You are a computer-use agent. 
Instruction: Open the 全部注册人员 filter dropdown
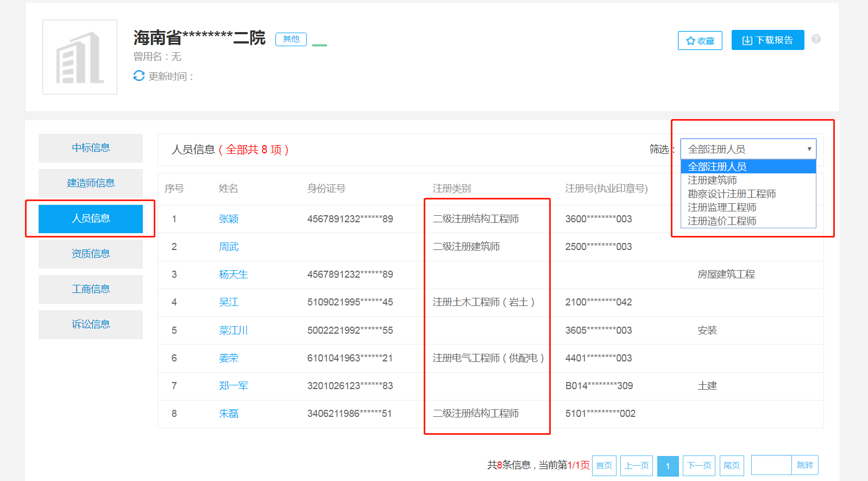click(748, 149)
